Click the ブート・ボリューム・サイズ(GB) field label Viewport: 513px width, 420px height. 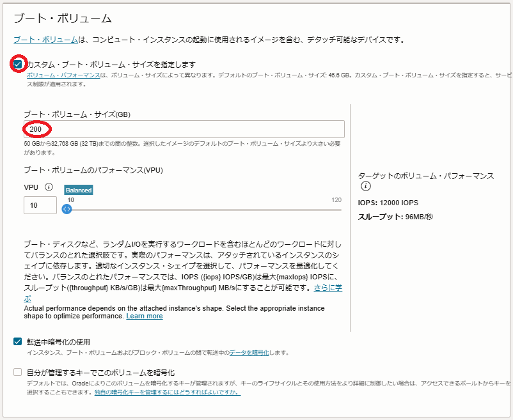pos(77,114)
